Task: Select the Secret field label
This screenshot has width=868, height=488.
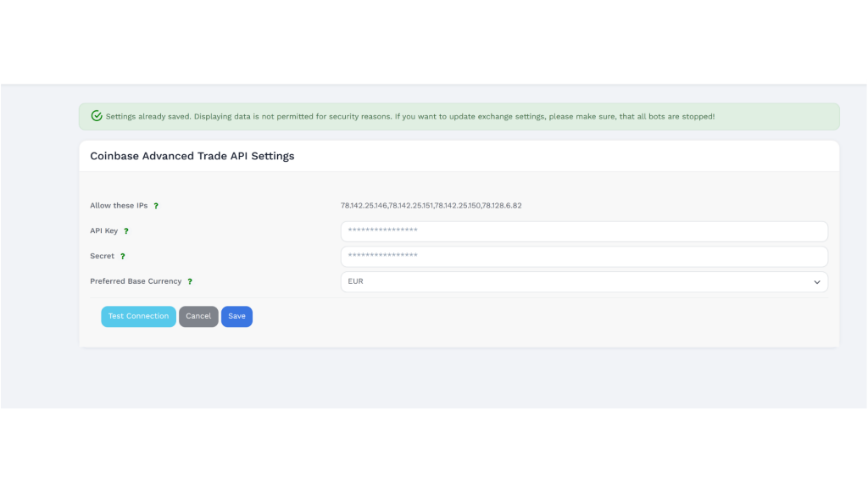Action: pyautogui.click(x=103, y=256)
